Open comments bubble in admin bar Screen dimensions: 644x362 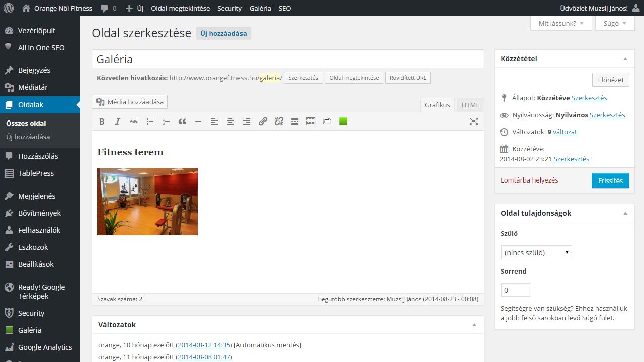coord(108,8)
